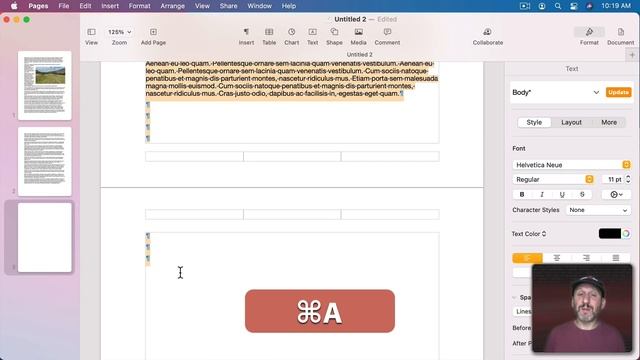Open the Character Styles None dropdown
Viewport: 640px width, 360px height.
click(x=598, y=210)
